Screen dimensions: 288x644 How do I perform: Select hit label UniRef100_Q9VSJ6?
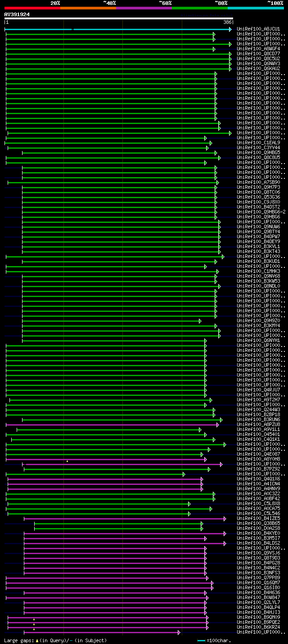click(x=259, y=553)
